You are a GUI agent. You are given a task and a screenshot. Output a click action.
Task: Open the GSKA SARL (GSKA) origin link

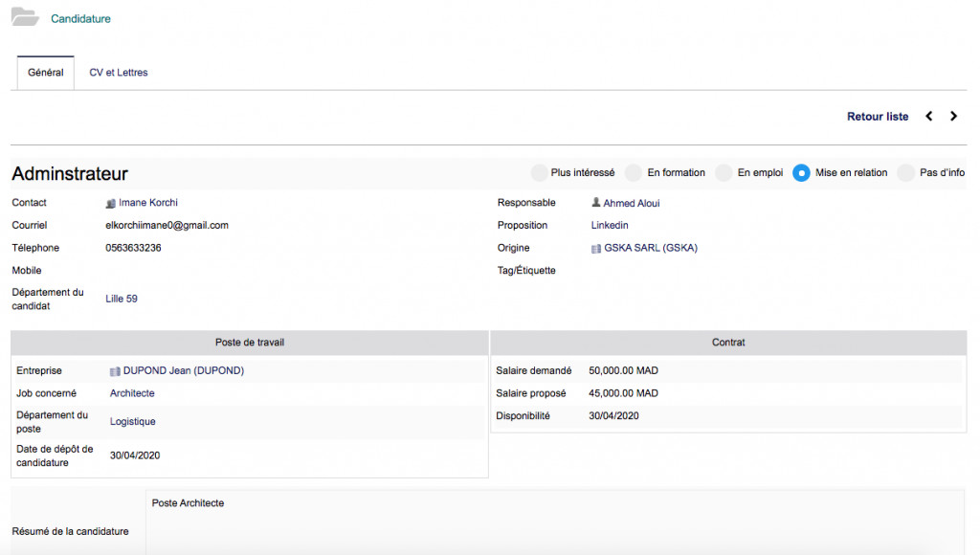coord(651,249)
